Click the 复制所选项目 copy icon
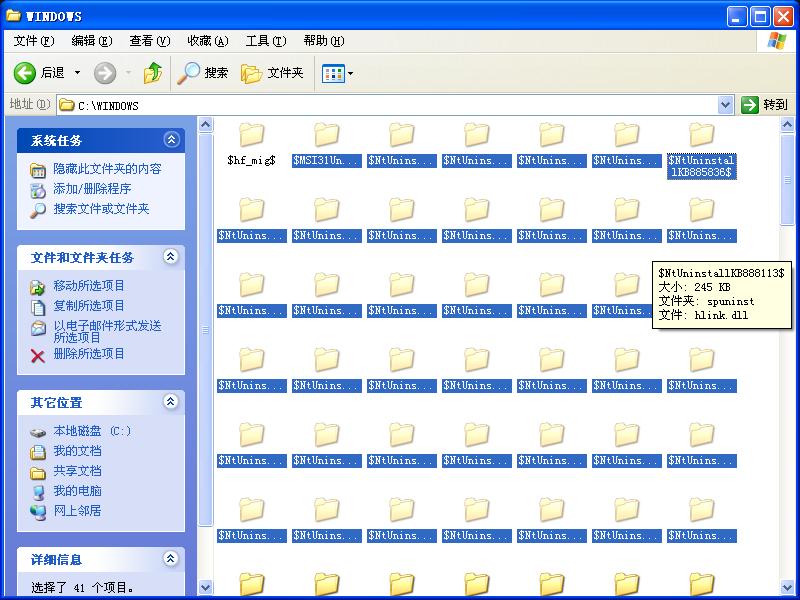 38,308
